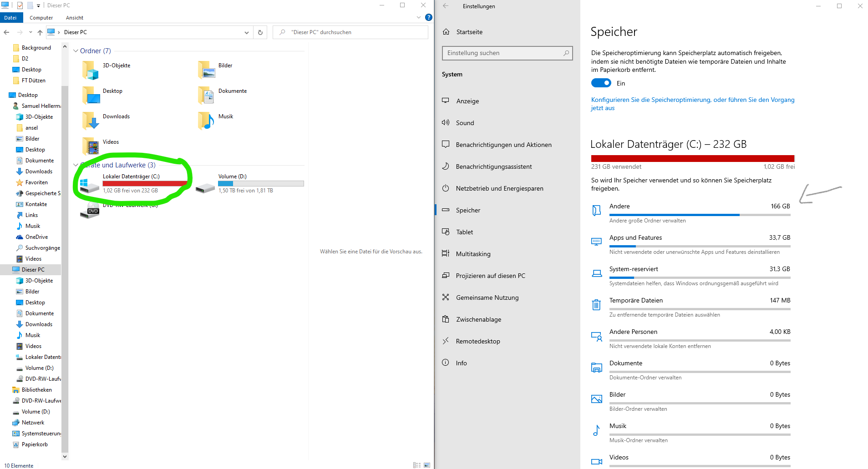Open the Andere storage category

691,212
